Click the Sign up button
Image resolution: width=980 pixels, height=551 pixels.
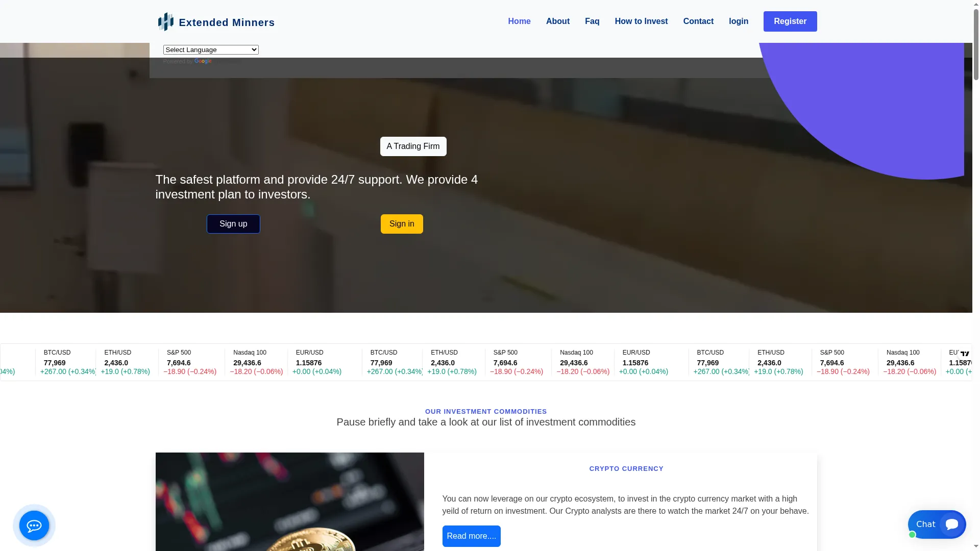(233, 224)
